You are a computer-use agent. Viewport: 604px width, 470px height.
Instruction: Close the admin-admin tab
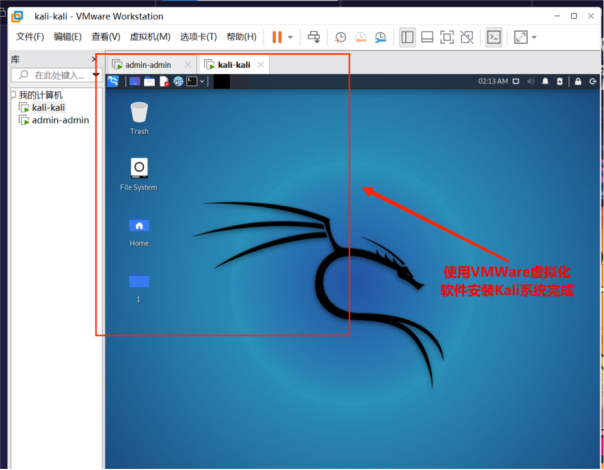(188, 65)
